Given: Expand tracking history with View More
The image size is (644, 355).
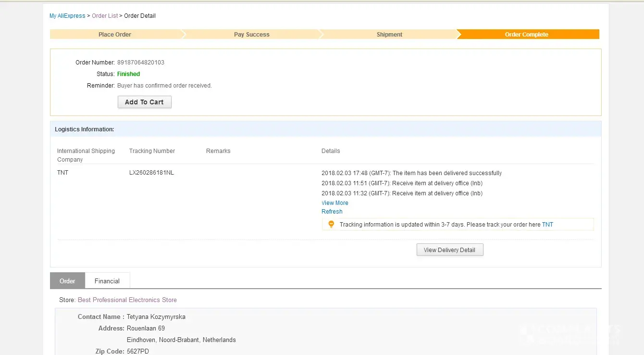Looking at the screenshot, I should [x=335, y=203].
